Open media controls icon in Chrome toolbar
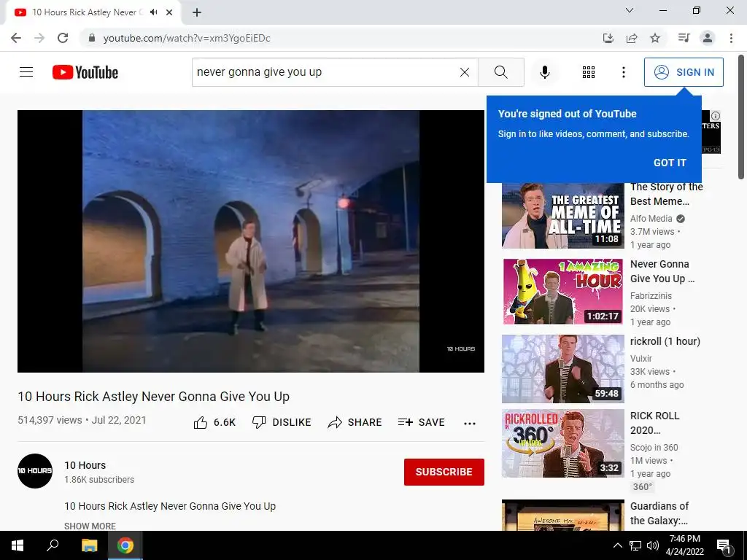The width and height of the screenshot is (747, 560). point(684,38)
